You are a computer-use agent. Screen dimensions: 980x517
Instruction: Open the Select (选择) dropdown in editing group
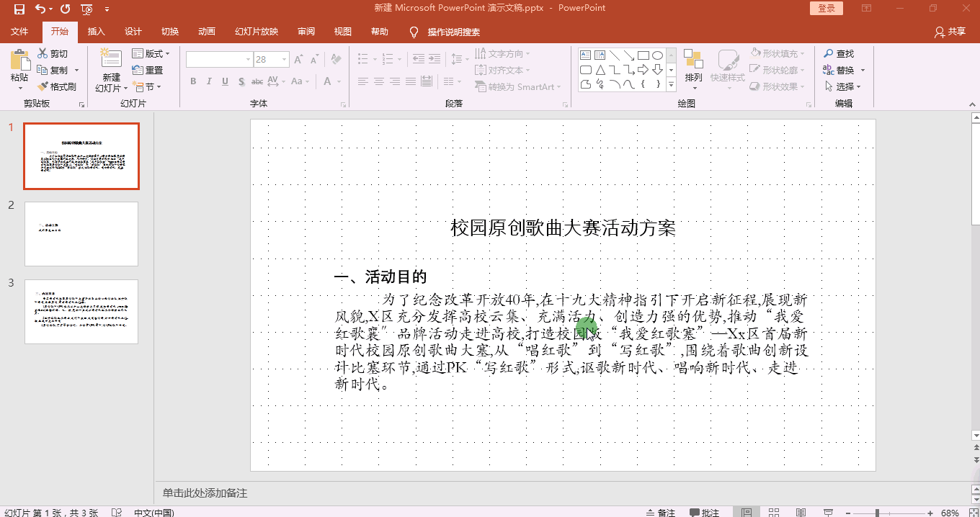(843, 86)
